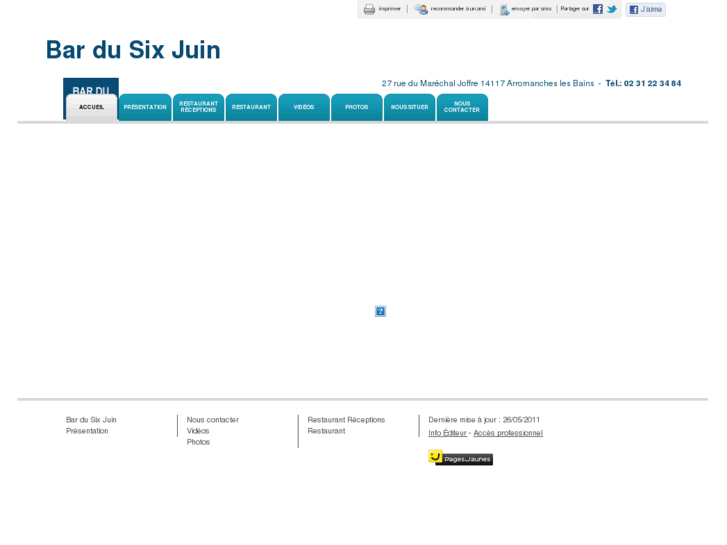Image resolution: width=727 pixels, height=545 pixels.
Task: Share the page on Facebook icon
Action: (598, 9)
